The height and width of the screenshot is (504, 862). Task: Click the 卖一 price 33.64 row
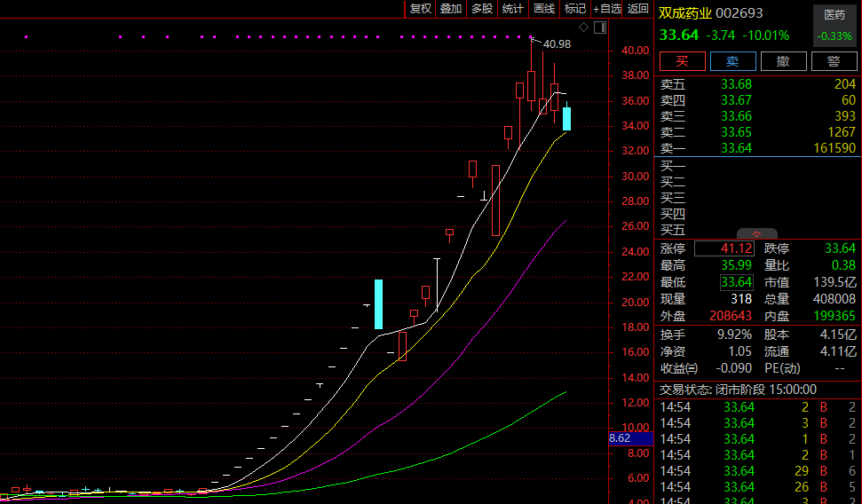point(736,148)
